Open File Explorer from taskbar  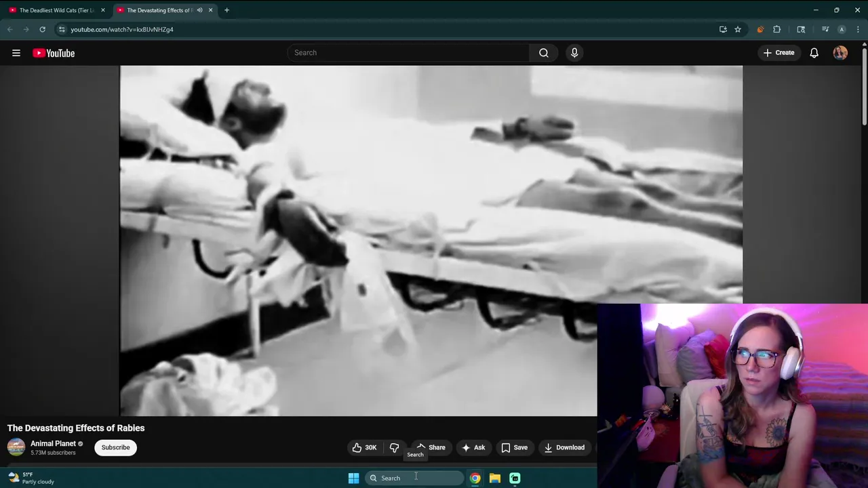[x=495, y=478]
